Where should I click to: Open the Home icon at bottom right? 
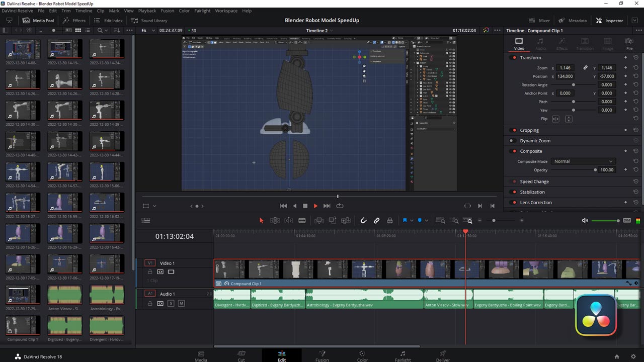pos(617,356)
